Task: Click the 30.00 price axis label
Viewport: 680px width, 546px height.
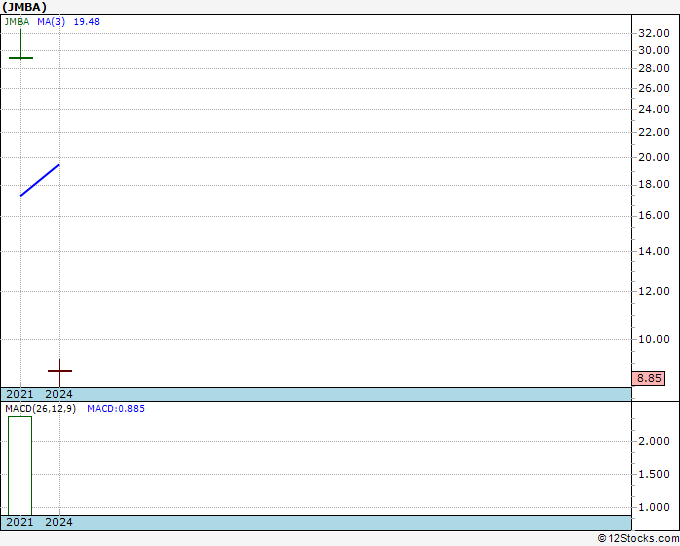Action: coord(654,50)
